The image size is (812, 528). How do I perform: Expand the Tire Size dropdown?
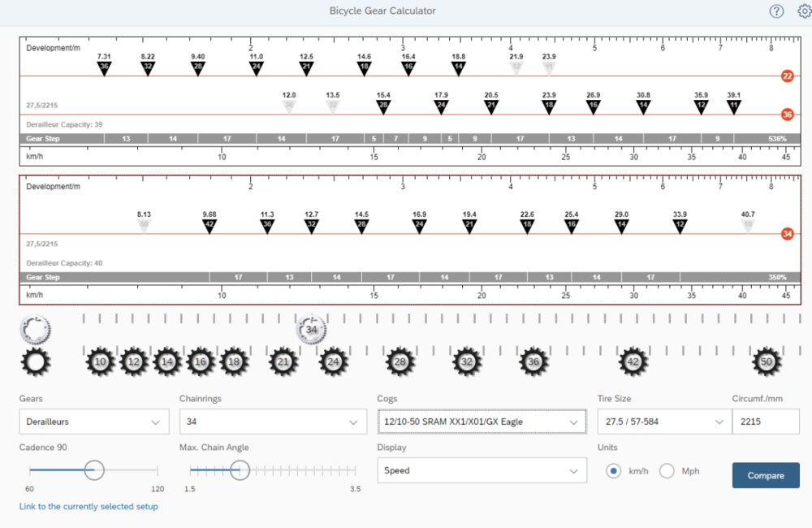coord(663,422)
